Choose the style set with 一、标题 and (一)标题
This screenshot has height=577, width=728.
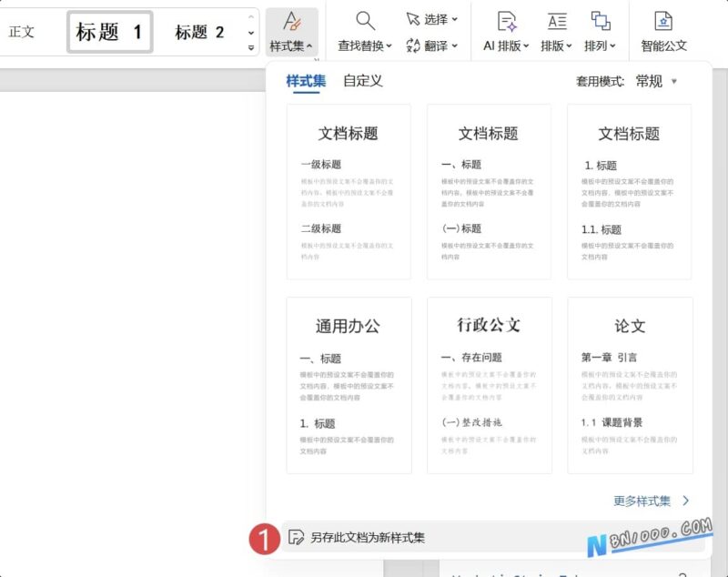(489, 192)
